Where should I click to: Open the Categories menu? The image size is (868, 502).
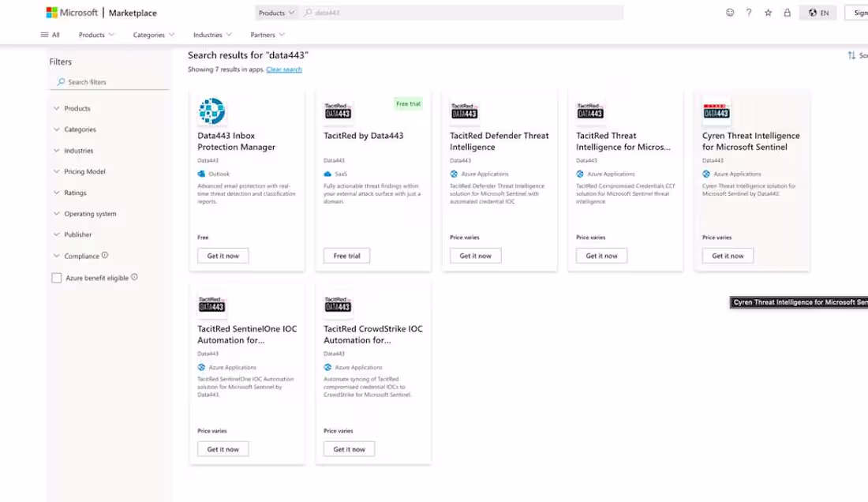152,34
